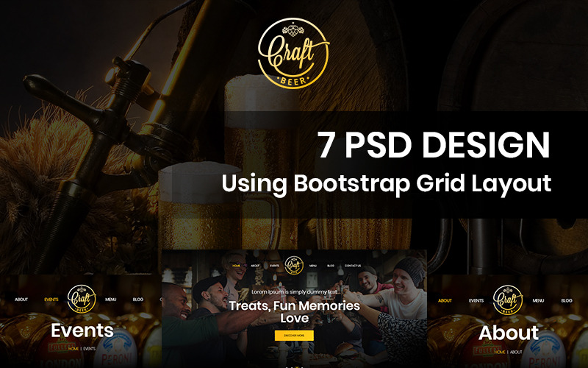The width and height of the screenshot is (588, 368).
Task: Select Blog in the Events page mockup navigation
Action: click(138, 300)
